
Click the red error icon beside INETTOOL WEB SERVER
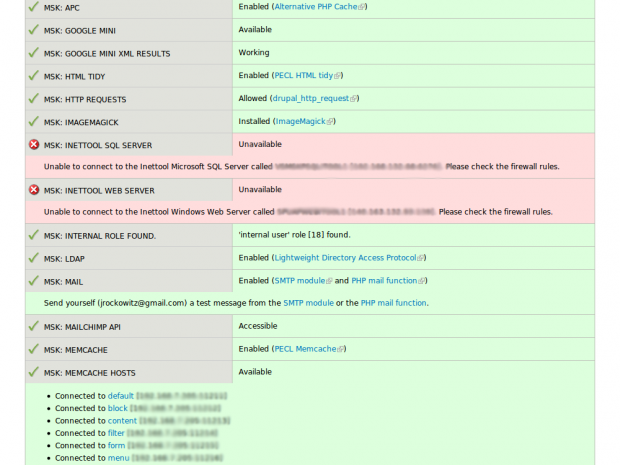point(34,190)
